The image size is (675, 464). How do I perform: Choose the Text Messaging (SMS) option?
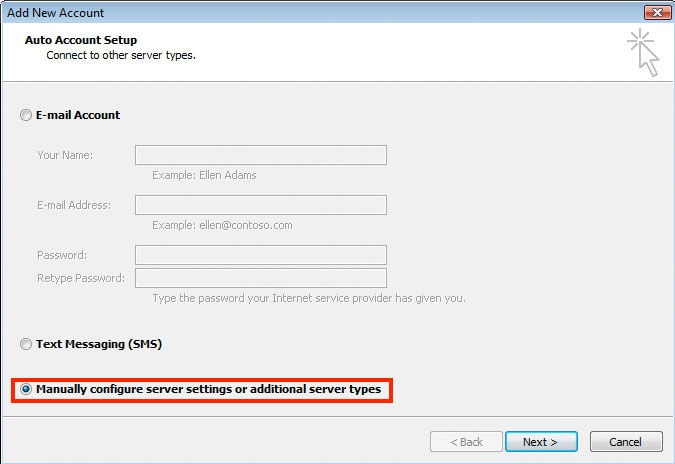point(26,344)
